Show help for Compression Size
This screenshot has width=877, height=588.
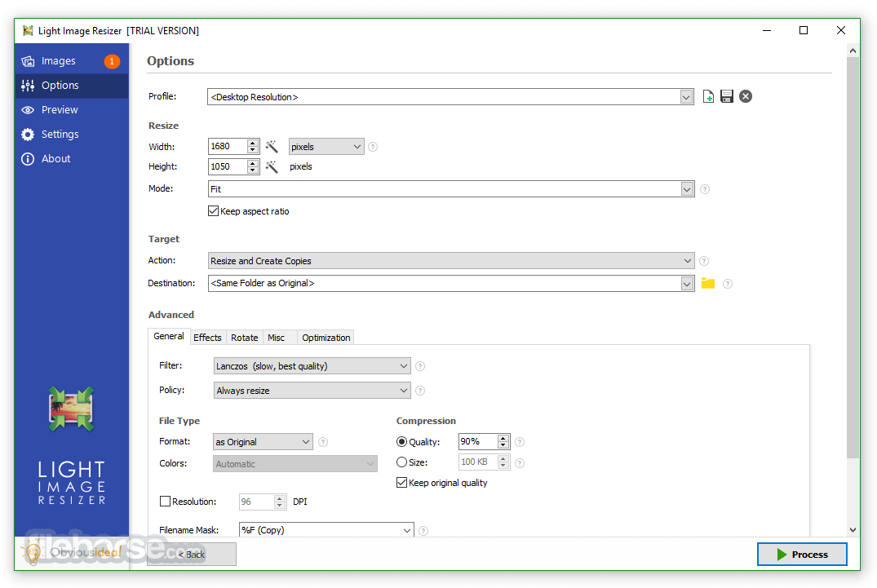(x=520, y=462)
